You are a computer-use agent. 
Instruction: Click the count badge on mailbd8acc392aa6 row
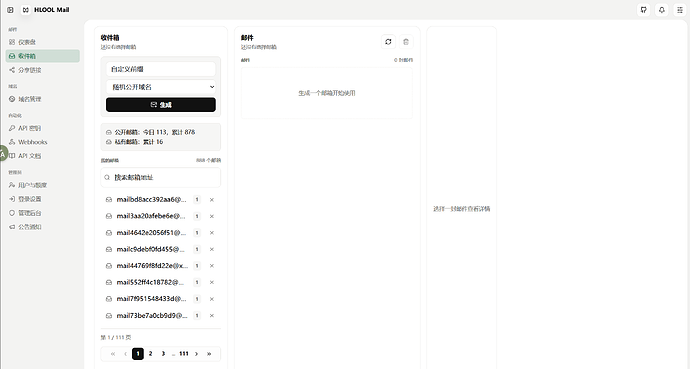197,200
